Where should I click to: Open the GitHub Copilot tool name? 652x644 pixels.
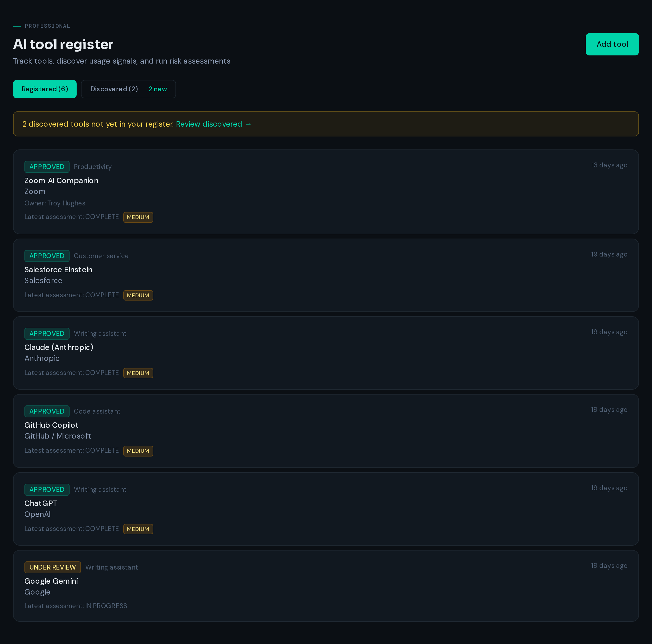[x=51, y=425]
